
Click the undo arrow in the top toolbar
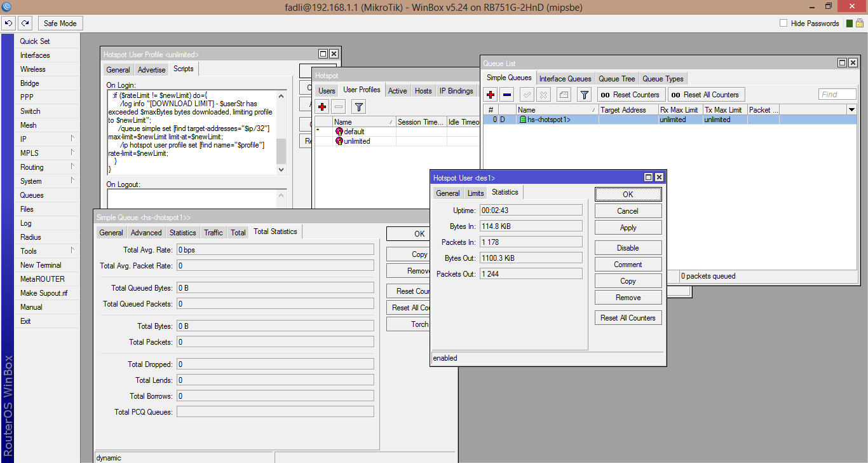pyautogui.click(x=8, y=23)
